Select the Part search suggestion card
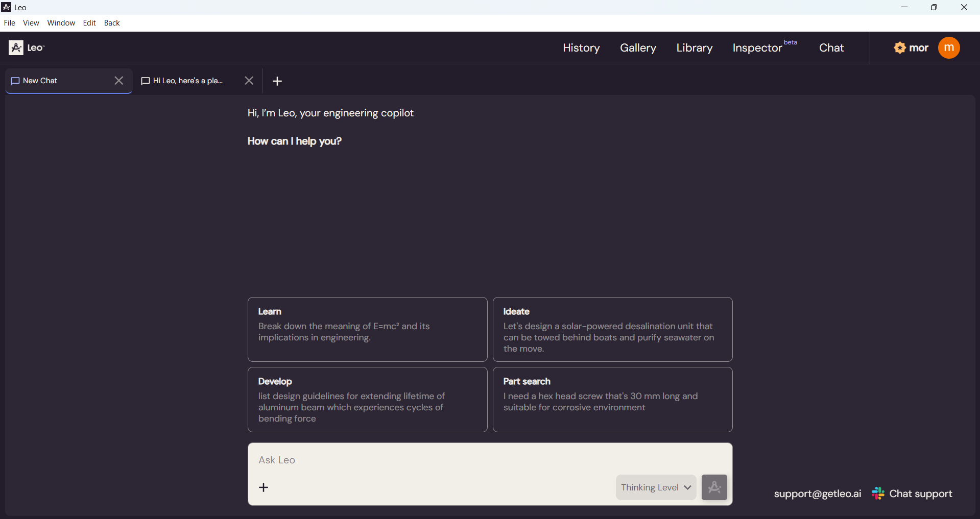This screenshot has width=980, height=519. click(x=612, y=400)
